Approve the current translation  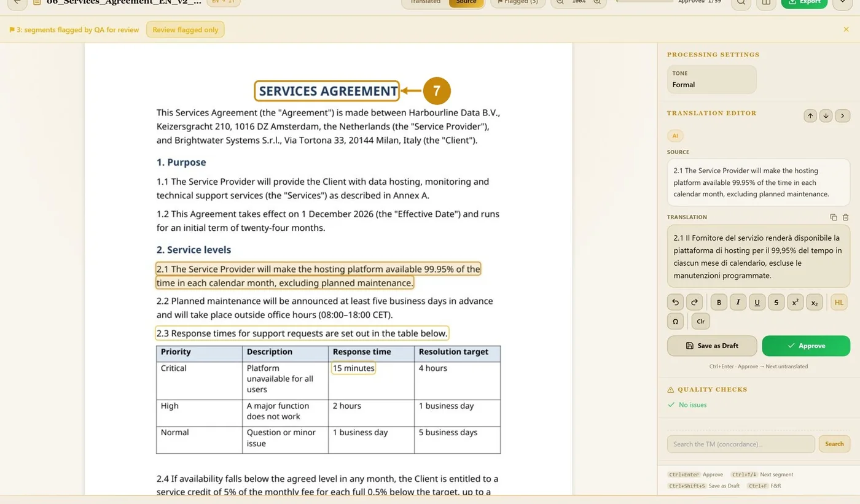point(806,346)
